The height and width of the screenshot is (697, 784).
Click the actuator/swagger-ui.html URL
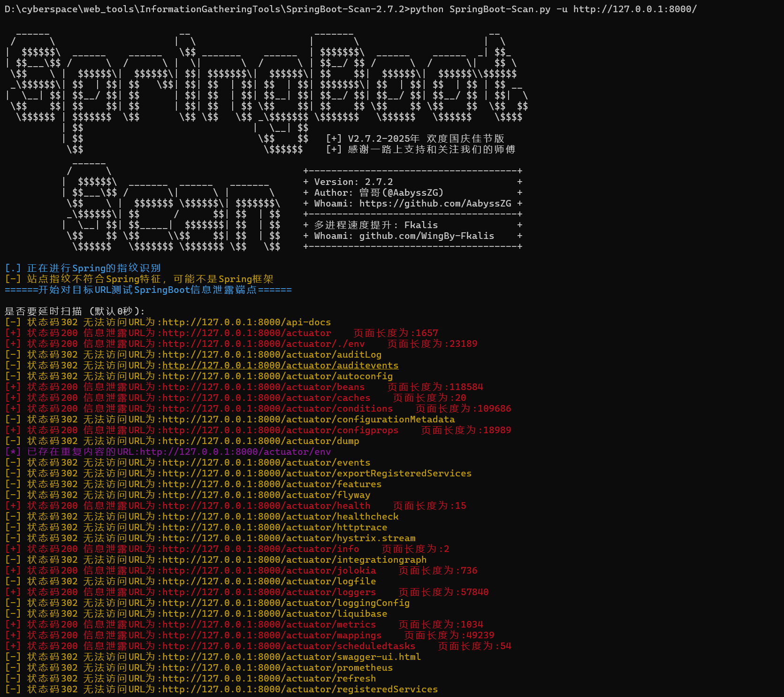(291, 657)
